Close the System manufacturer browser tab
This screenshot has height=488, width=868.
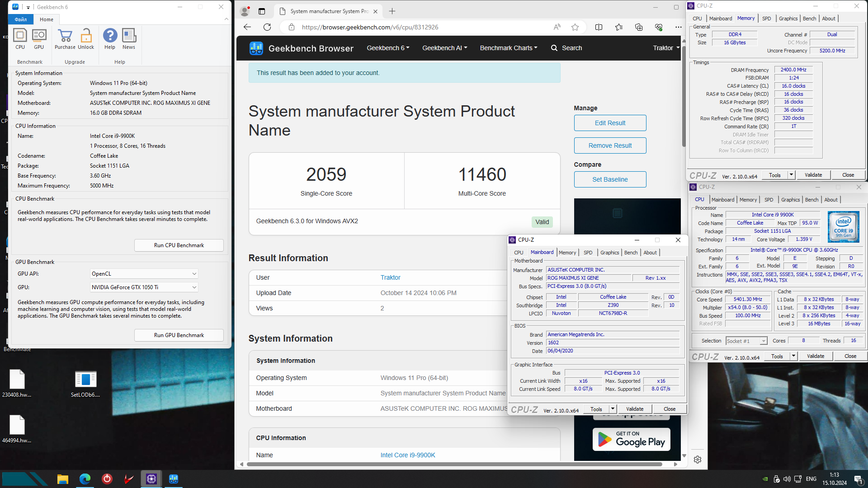pos(375,11)
